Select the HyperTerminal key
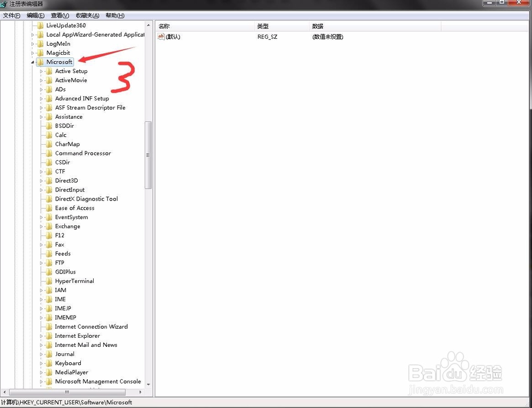Image resolution: width=532 pixels, height=408 pixels. (x=74, y=281)
